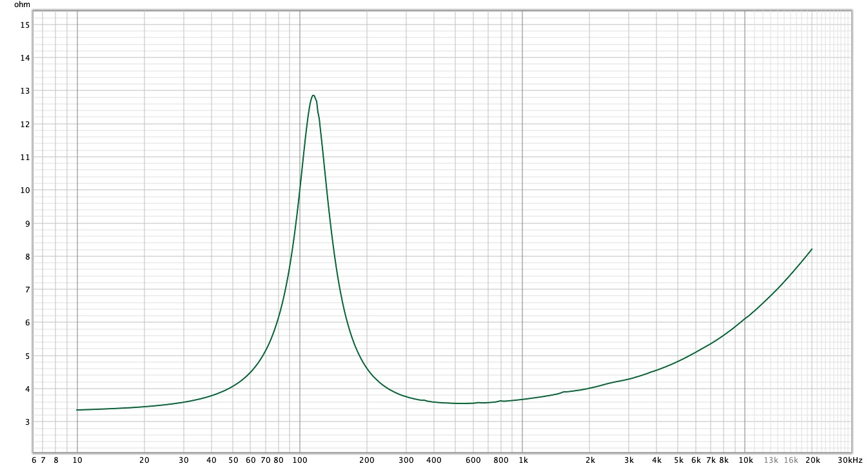The image size is (868, 468).
Task: Click the 5k frequency label
Action: 678,460
